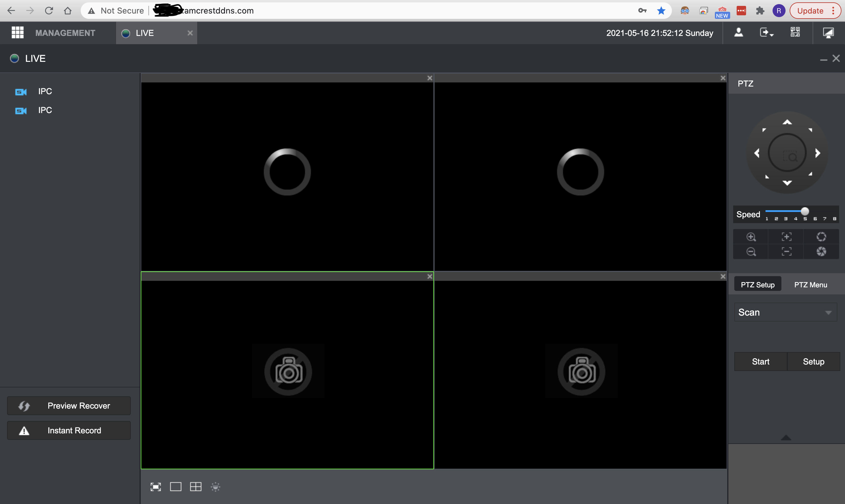
Task: Open the MANAGEMENT grid menu icon
Action: (x=17, y=33)
